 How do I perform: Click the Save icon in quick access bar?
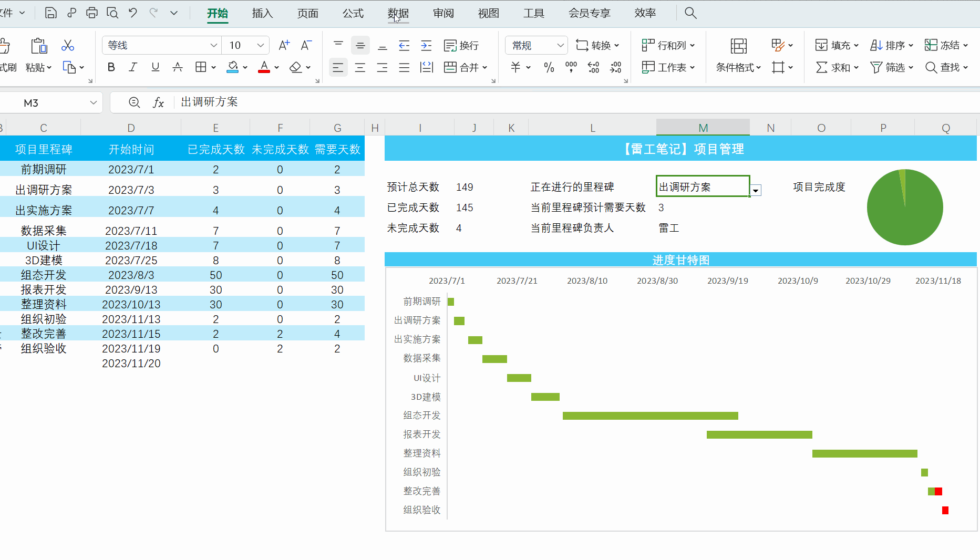tap(50, 13)
